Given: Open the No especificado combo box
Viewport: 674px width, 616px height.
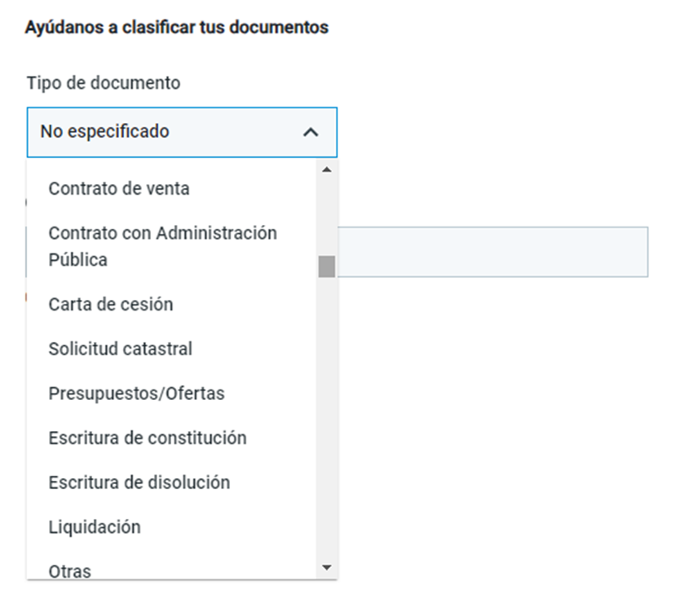Looking at the screenshot, I should 182,132.
